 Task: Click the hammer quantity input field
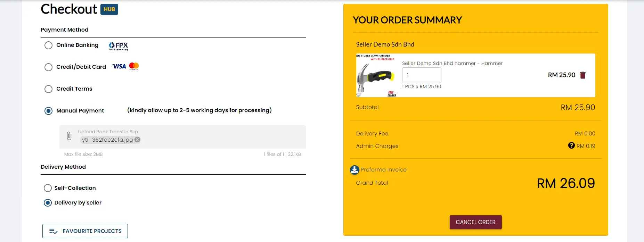(x=421, y=75)
